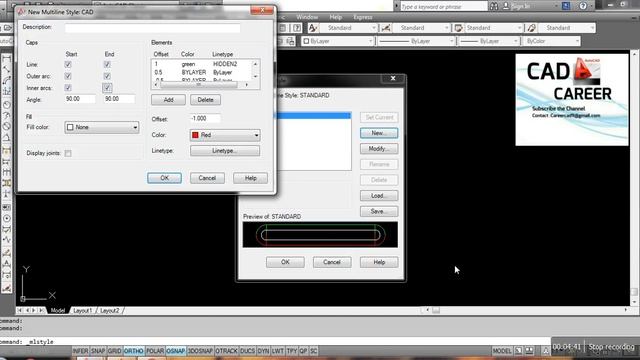Screen dimensions: 640x360
Task: Open the ByLayer color control dropdown
Action: pos(338,41)
